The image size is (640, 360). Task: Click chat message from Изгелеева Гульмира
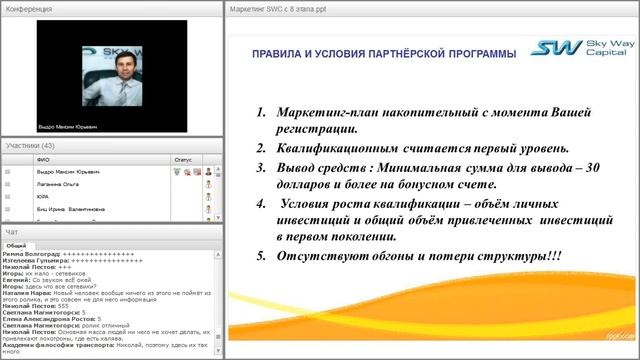pyautogui.click(x=73, y=260)
